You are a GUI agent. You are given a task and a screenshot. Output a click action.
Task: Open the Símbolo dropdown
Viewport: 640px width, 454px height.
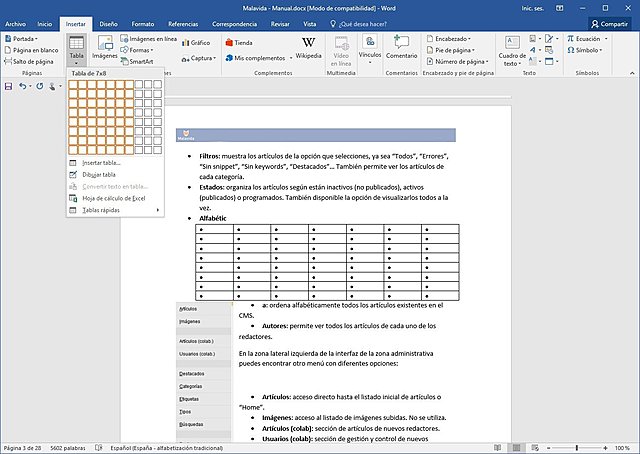(585, 50)
